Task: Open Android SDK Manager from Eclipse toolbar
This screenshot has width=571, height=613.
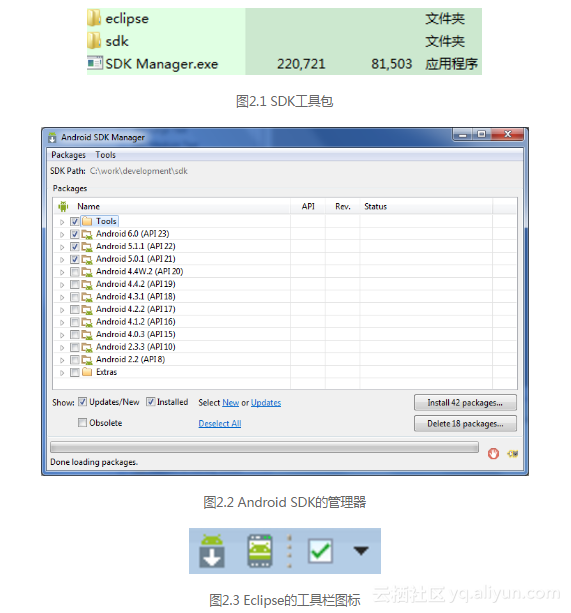Action: coord(211,551)
